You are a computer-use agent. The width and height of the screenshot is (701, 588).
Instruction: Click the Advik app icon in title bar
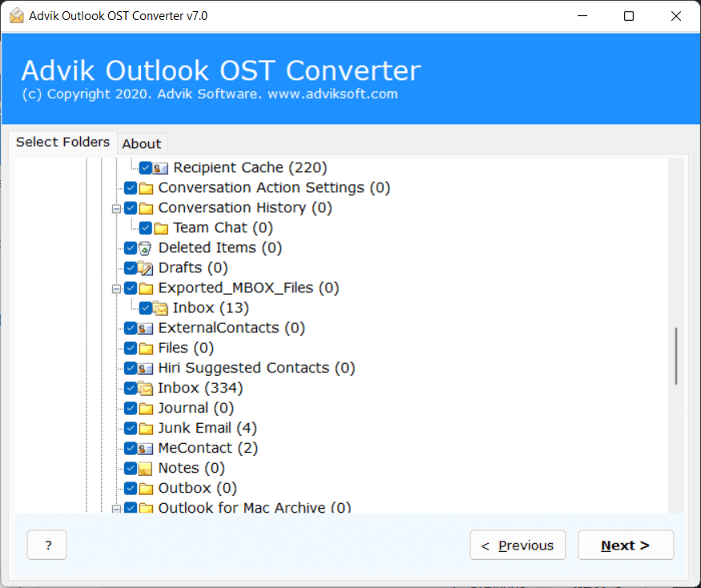click(x=17, y=16)
